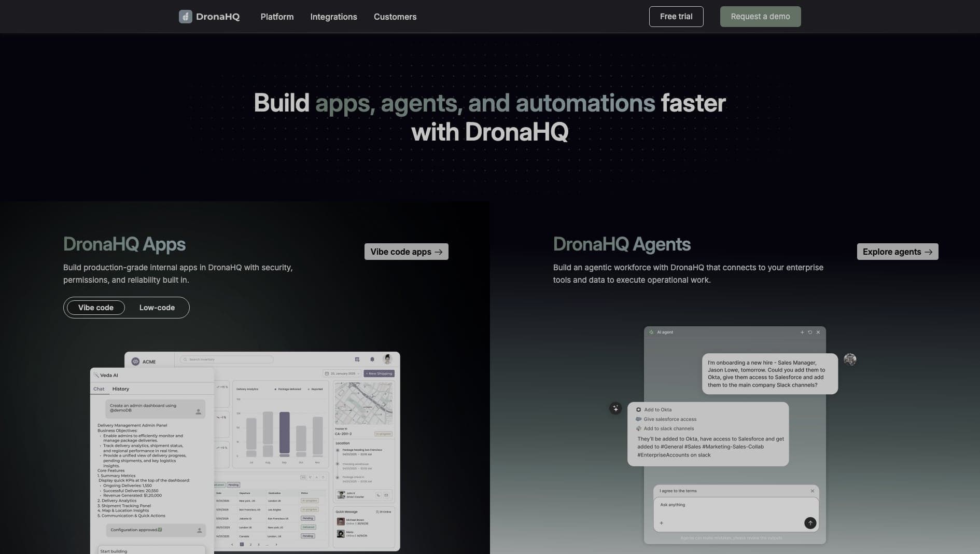Click the Search inventory field
Image resolution: width=980 pixels, height=554 pixels.
pyautogui.click(x=227, y=359)
